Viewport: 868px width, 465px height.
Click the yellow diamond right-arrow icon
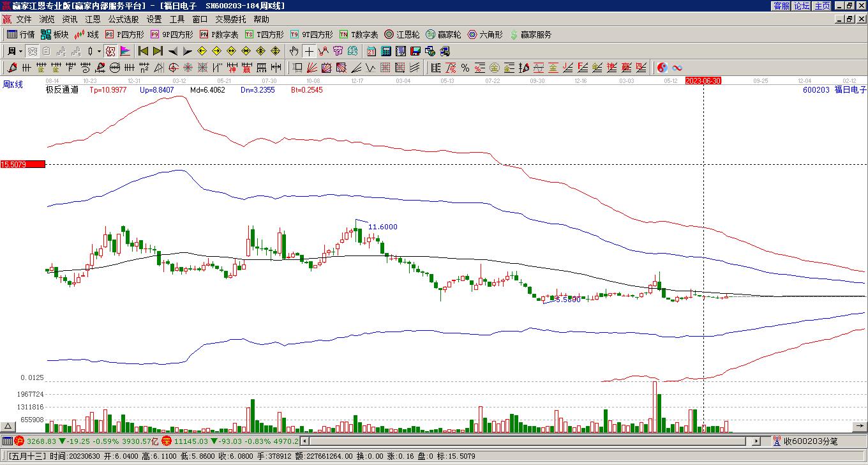217,51
